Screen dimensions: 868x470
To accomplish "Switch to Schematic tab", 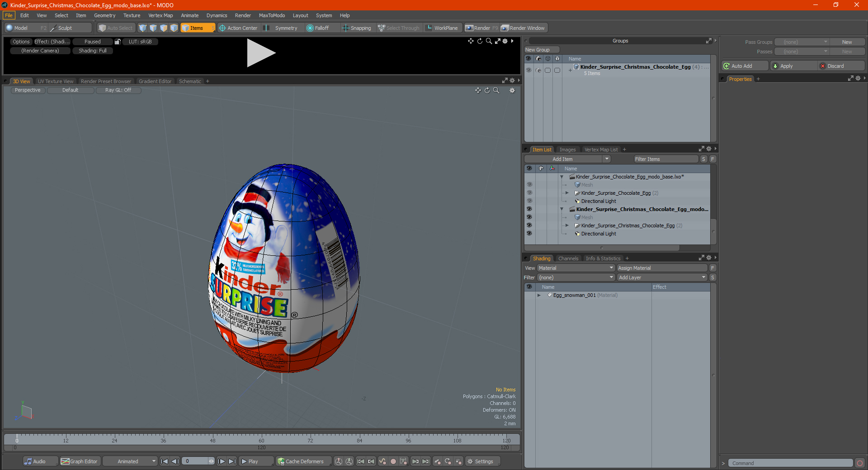I will [190, 81].
